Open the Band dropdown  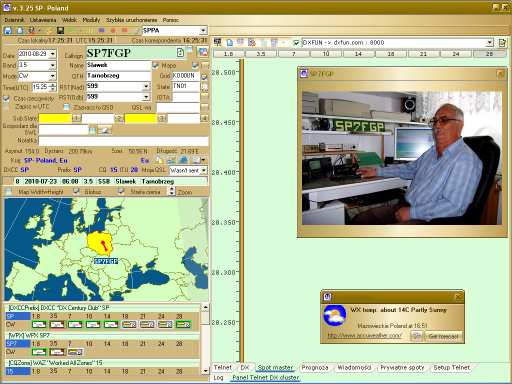[53, 65]
